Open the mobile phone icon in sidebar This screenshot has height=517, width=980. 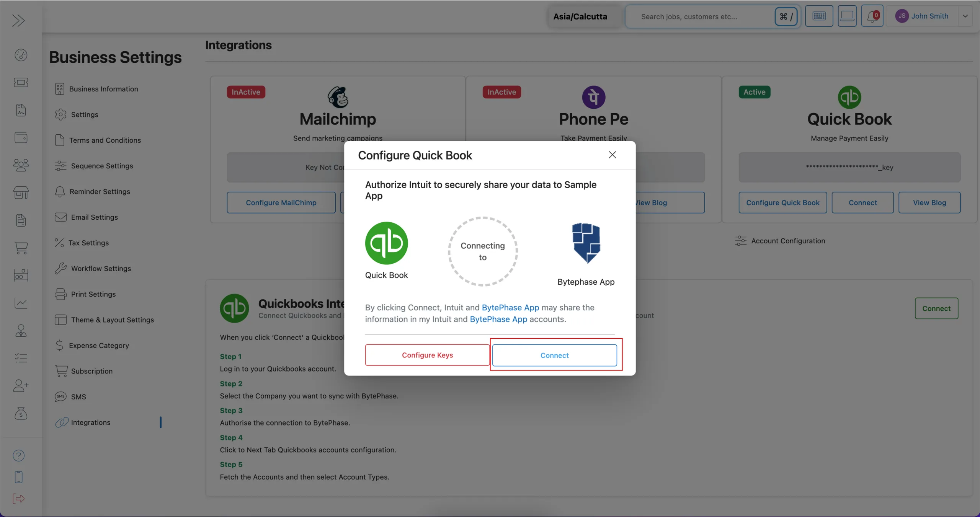tap(18, 477)
